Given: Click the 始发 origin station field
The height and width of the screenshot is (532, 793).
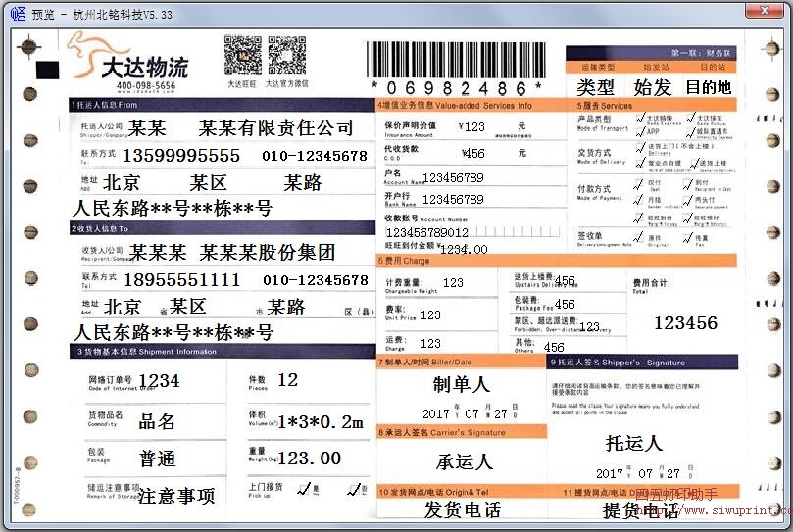Looking at the screenshot, I should pos(653,87).
